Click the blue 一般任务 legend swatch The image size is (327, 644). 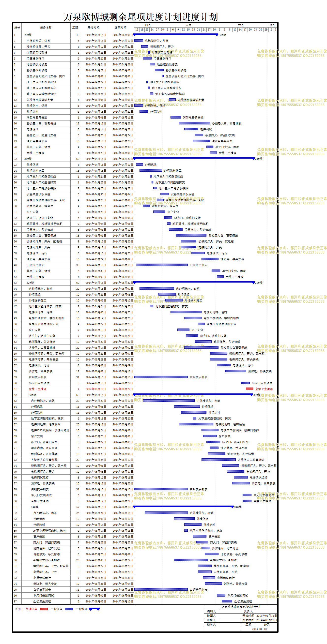pos(69,609)
